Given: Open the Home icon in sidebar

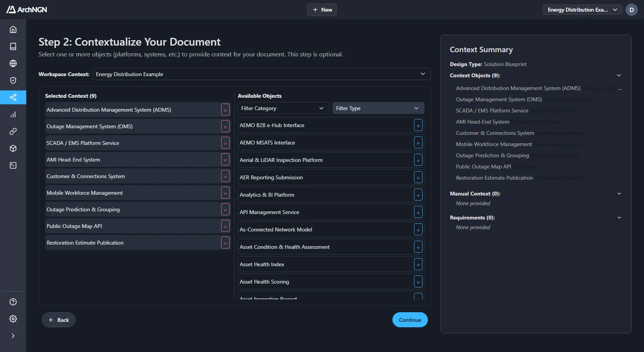Looking at the screenshot, I should (x=13, y=29).
